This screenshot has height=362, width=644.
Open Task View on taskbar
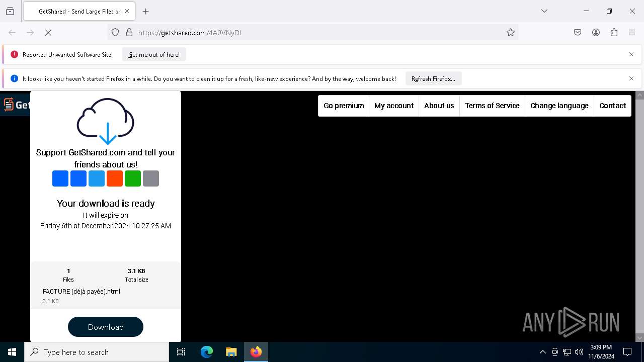[181, 352]
